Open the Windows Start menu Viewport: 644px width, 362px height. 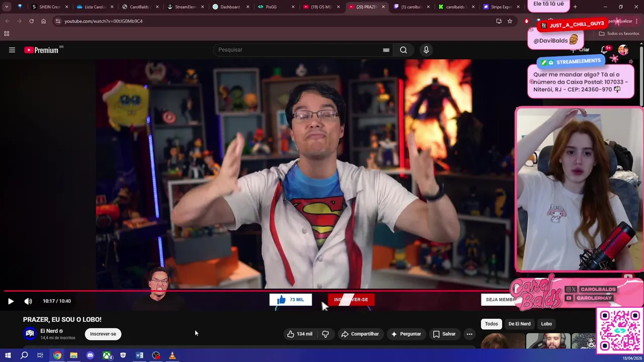click(8, 355)
